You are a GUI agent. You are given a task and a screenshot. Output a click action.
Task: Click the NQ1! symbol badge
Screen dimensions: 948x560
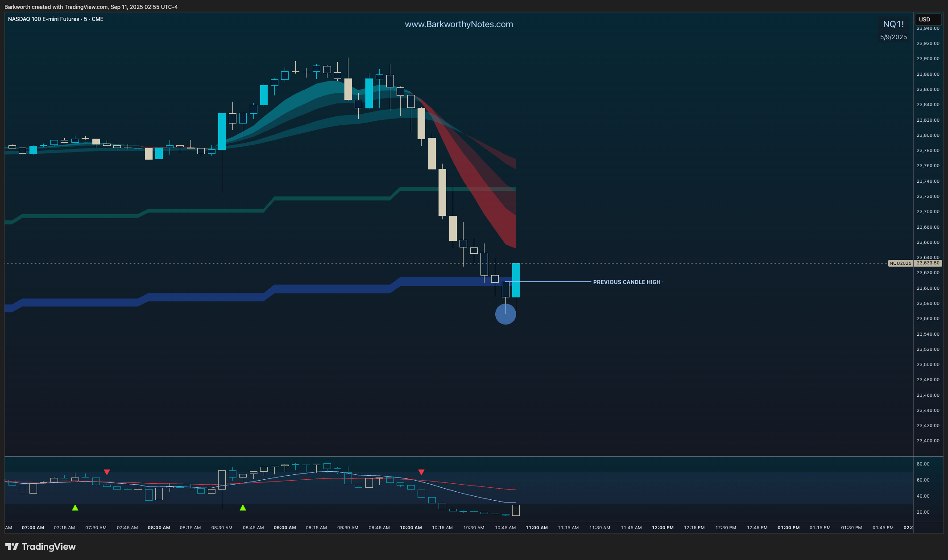[893, 25]
